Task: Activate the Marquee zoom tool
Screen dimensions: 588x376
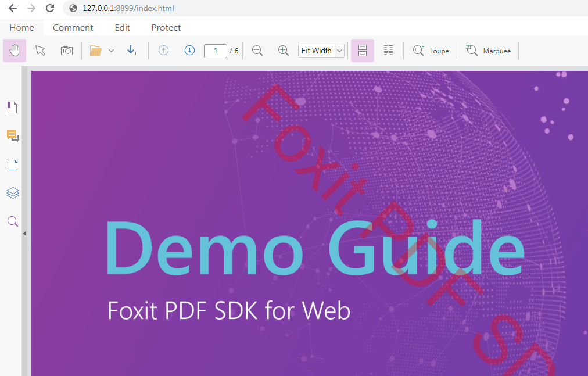Action: pyautogui.click(x=488, y=51)
